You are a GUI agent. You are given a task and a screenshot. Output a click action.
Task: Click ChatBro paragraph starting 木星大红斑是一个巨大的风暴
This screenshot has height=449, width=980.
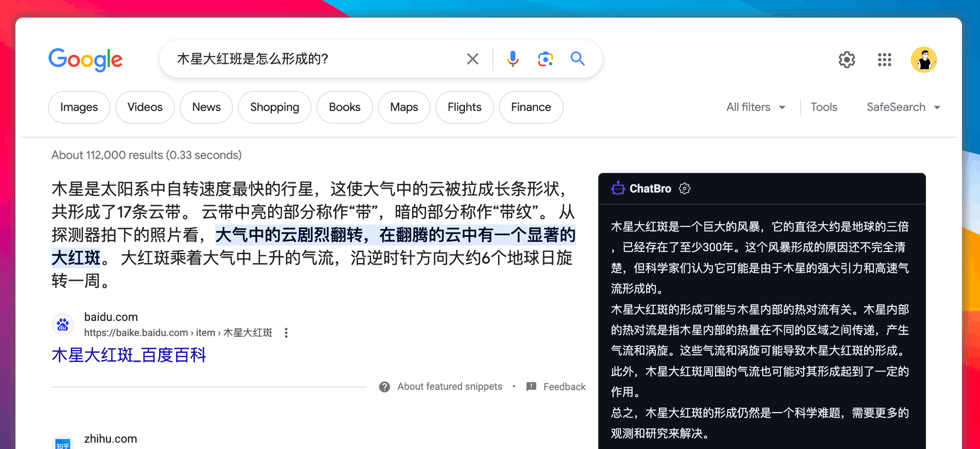759,257
